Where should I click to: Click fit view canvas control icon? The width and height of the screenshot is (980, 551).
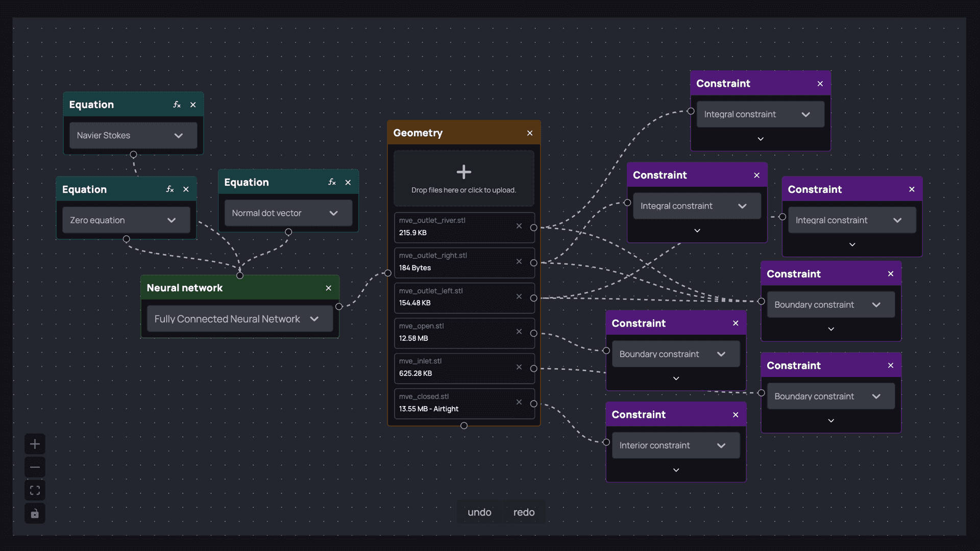(35, 490)
